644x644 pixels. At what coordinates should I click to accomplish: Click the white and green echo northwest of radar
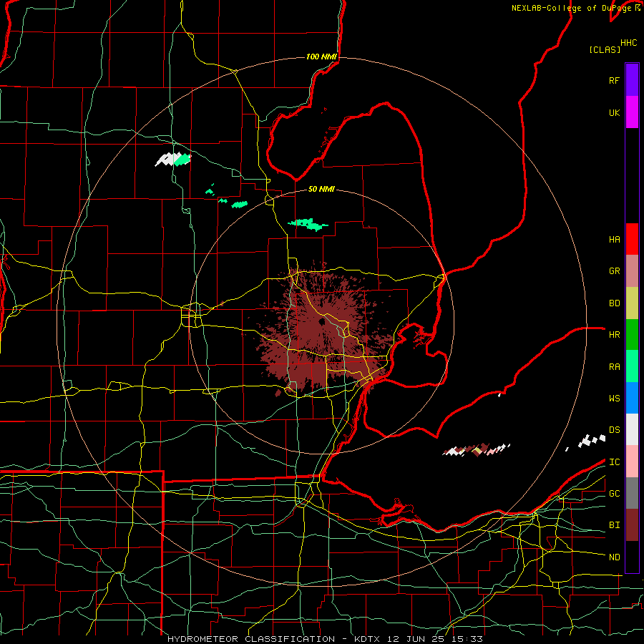tap(173, 160)
